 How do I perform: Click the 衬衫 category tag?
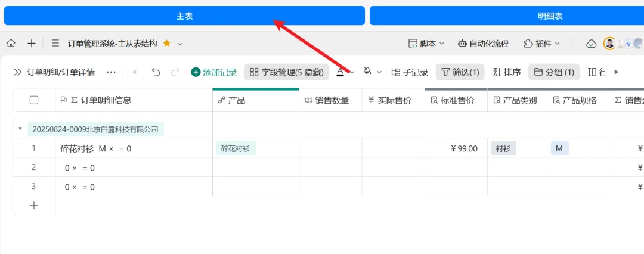(x=503, y=148)
